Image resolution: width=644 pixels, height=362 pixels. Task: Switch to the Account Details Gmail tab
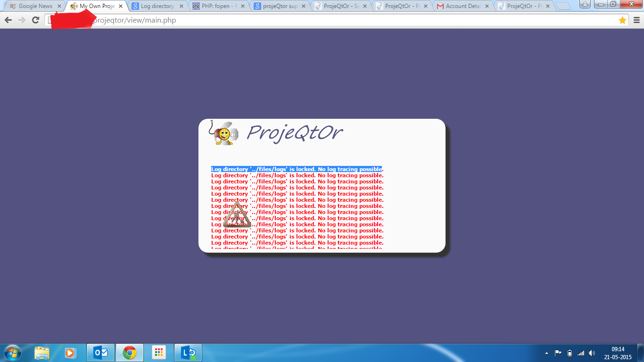(x=462, y=6)
